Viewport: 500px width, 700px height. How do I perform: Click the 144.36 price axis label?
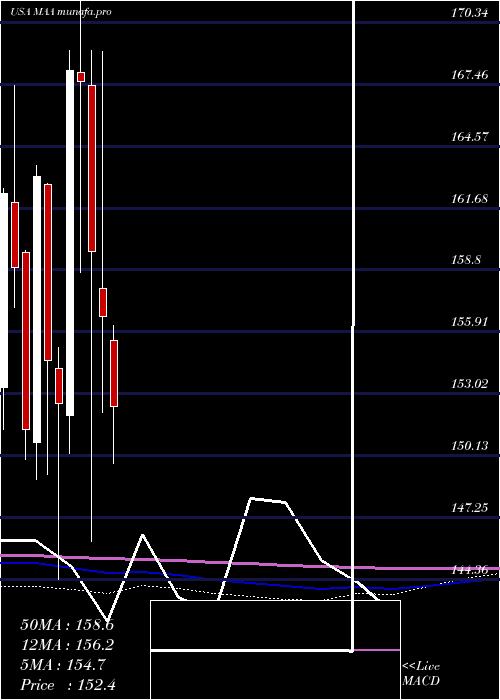pyautogui.click(x=469, y=570)
